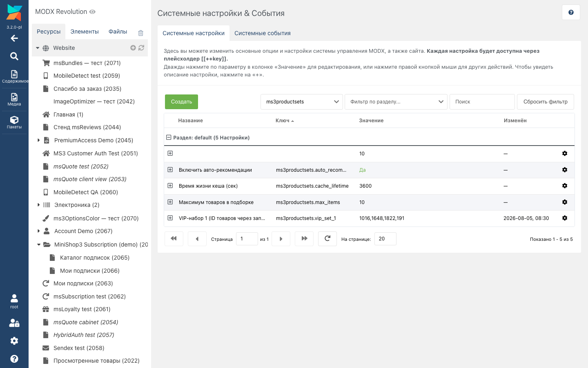Viewport: 588px width, 368px height.
Task: Expand description of Включить авто-рекомендации row
Action: pyautogui.click(x=170, y=170)
